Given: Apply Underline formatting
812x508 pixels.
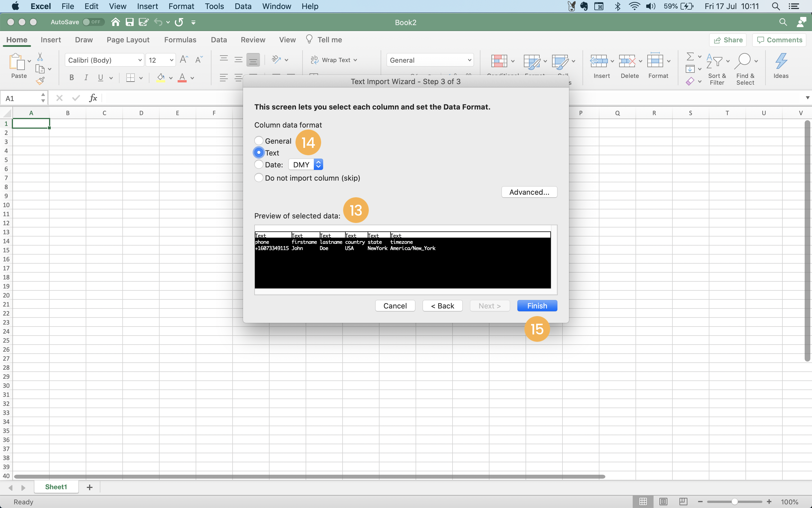Looking at the screenshot, I should 100,78.
